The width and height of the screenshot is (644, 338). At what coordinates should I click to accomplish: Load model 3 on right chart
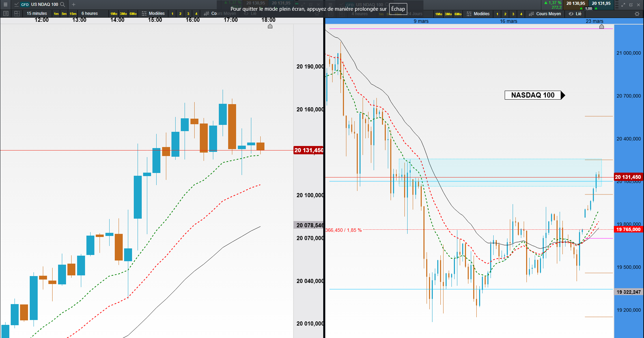513,14
